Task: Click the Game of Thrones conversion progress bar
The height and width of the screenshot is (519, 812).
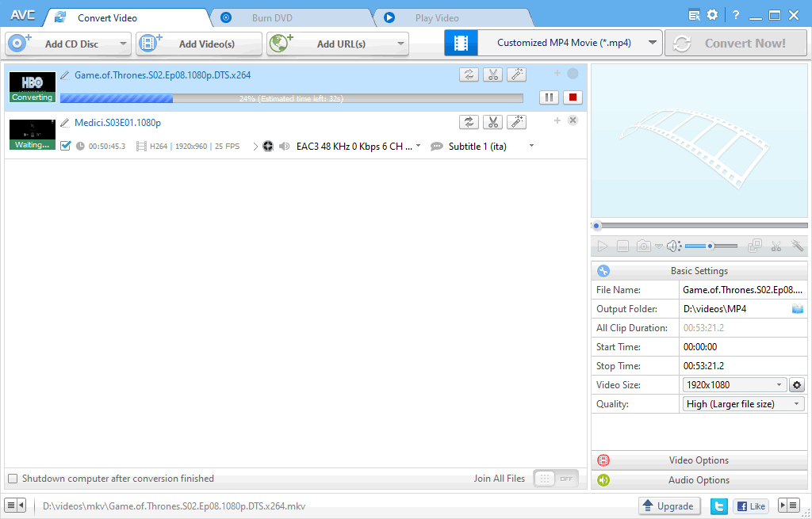Action: coord(292,98)
